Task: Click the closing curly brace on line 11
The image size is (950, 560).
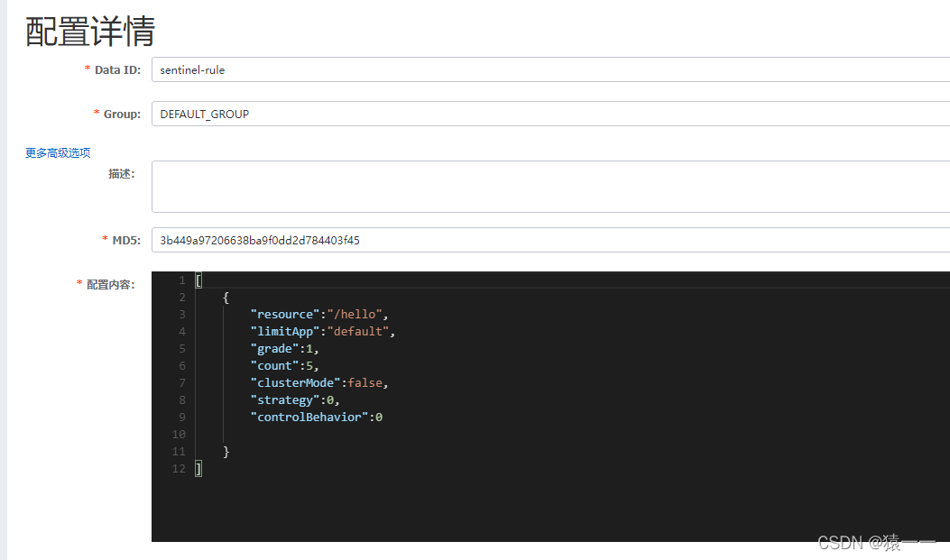Action: pyautogui.click(x=226, y=452)
